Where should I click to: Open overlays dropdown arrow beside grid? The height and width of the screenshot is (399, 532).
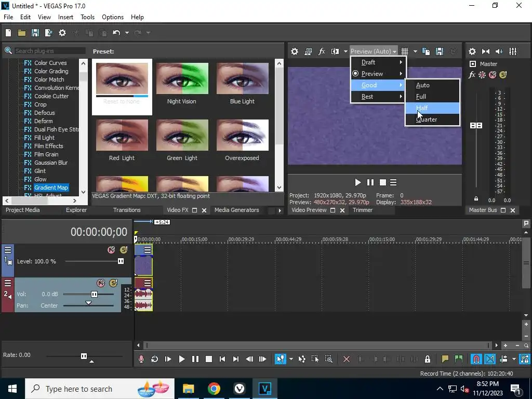point(415,51)
